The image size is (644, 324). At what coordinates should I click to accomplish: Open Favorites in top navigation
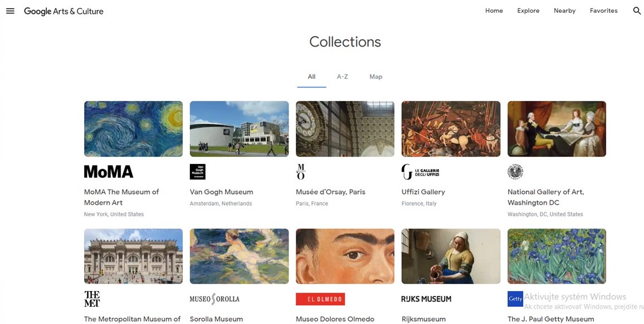click(604, 11)
